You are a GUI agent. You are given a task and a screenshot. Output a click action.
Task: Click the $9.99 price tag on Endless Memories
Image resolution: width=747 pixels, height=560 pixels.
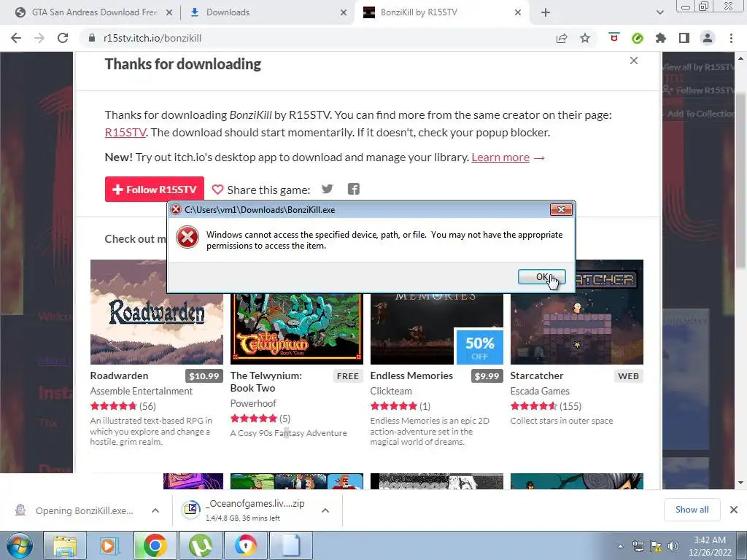(487, 376)
